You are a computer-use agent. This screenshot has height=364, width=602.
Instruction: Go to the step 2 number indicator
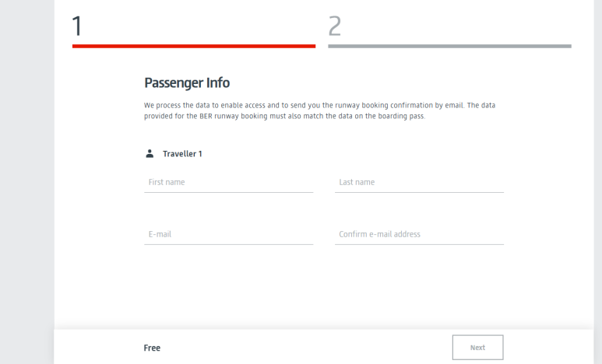(335, 26)
